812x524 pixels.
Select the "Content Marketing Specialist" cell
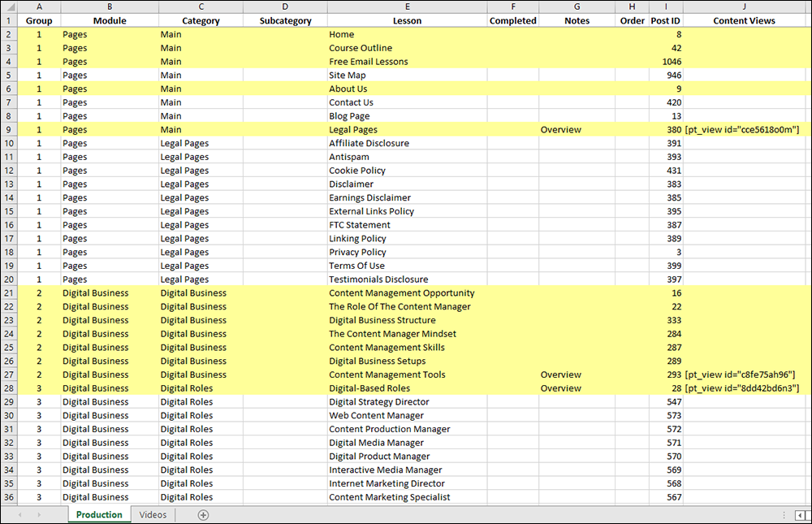tap(407, 497)
